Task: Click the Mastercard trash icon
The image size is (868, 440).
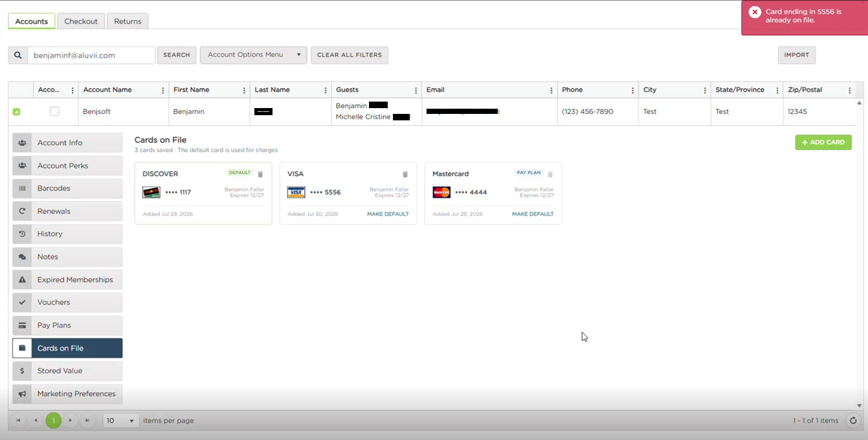Action: click(x=550, y=174)
